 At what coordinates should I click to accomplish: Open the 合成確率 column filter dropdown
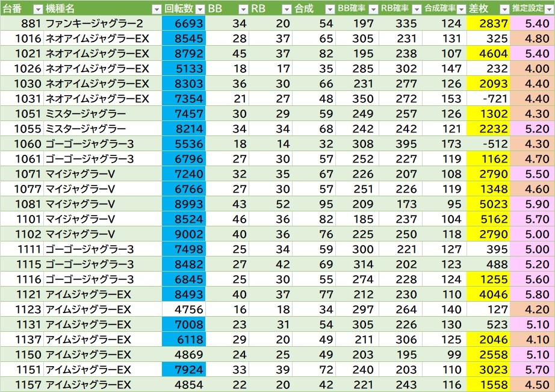point(461,9)
